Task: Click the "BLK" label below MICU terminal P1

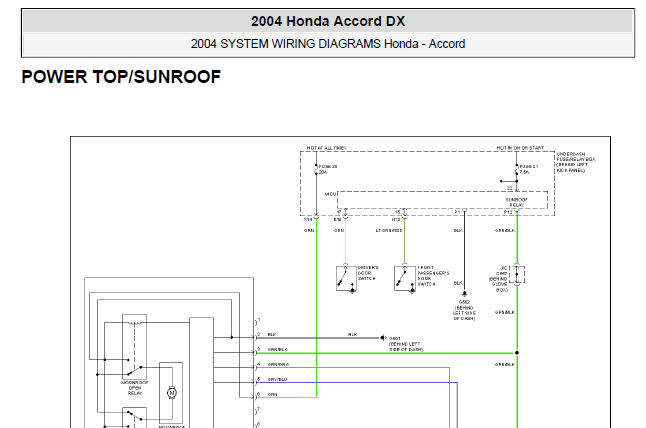Action: click(458, 231)
